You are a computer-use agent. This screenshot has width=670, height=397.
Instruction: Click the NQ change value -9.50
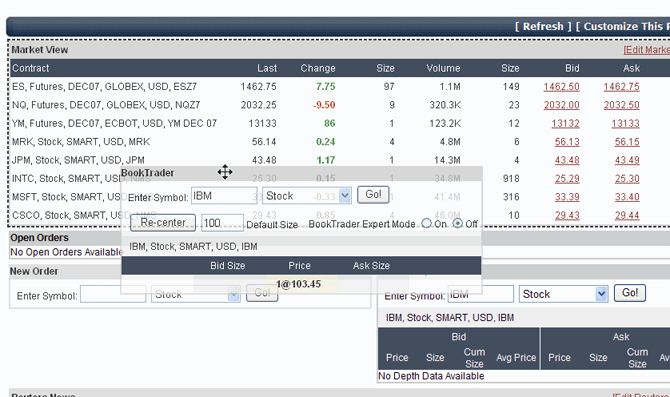pyautogui.click(x=324, y=105)
